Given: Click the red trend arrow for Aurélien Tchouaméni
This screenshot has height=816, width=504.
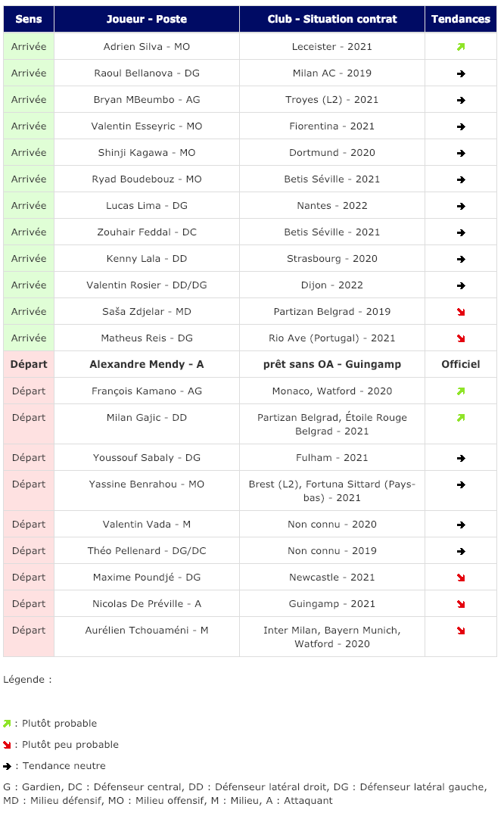Looking at the screenshot, I should (461, 631).
